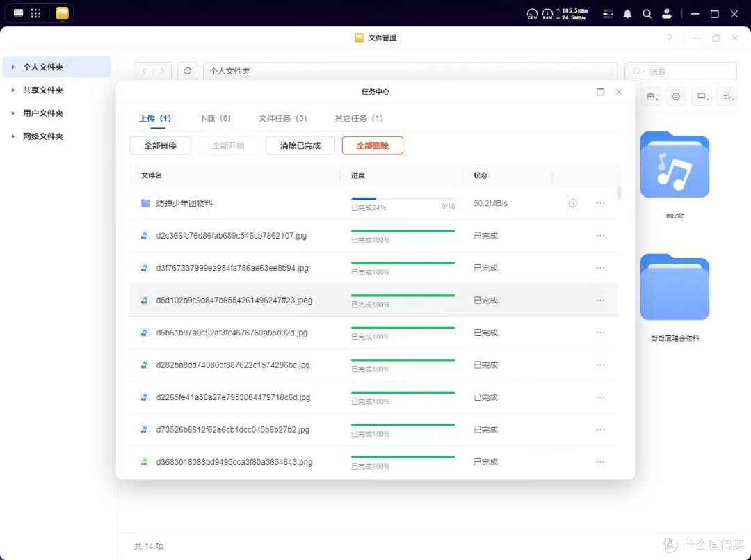Viewport: 751px width, 560px height.
Task: Open the app grid launcher
Action: (x=36, y=13)
